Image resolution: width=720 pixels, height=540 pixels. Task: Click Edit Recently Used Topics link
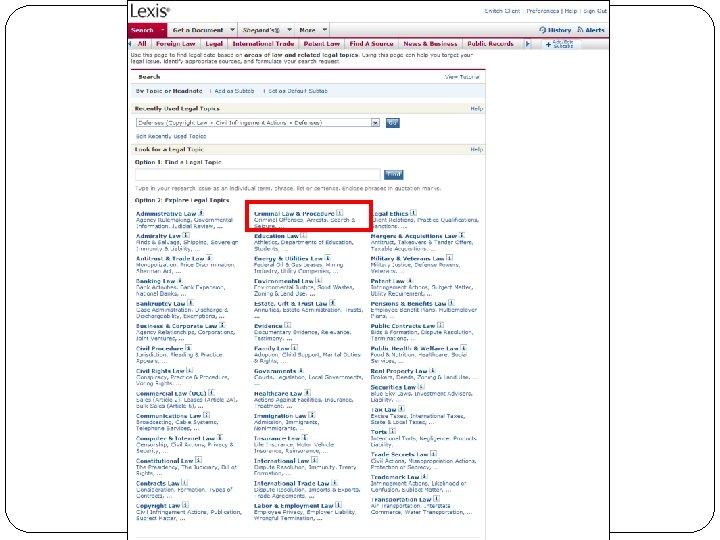171,136
